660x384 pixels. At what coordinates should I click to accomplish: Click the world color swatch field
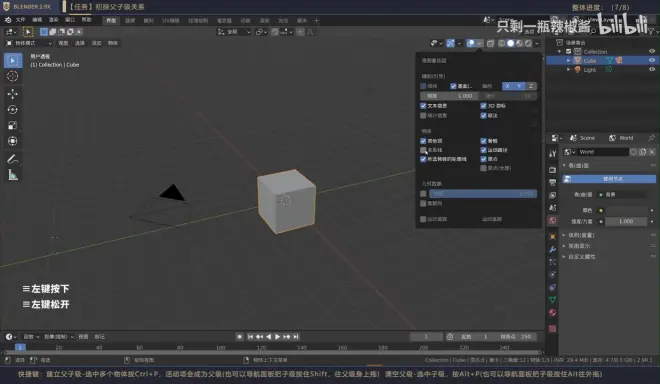tap(626, 210)
